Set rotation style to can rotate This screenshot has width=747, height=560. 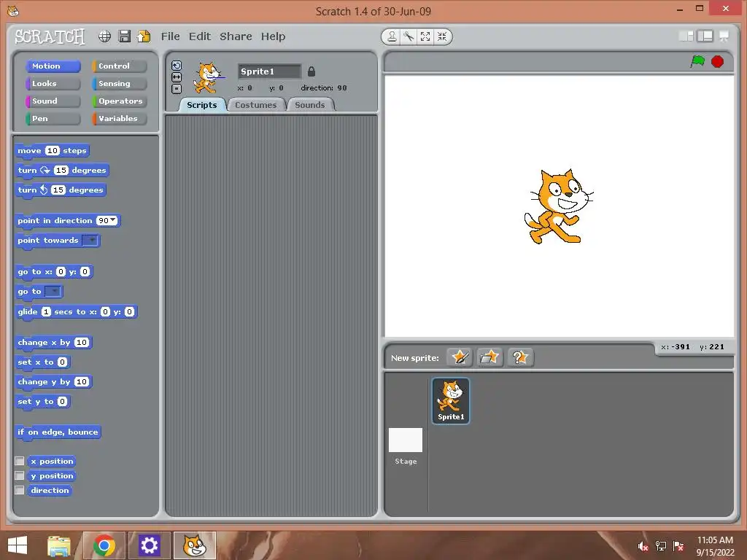tap(177, 66)
